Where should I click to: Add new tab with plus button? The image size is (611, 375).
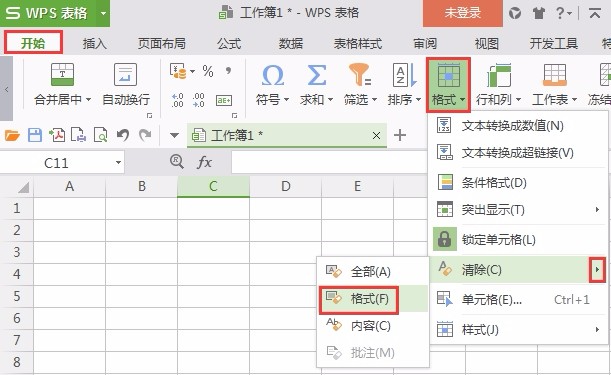(400, 135)
